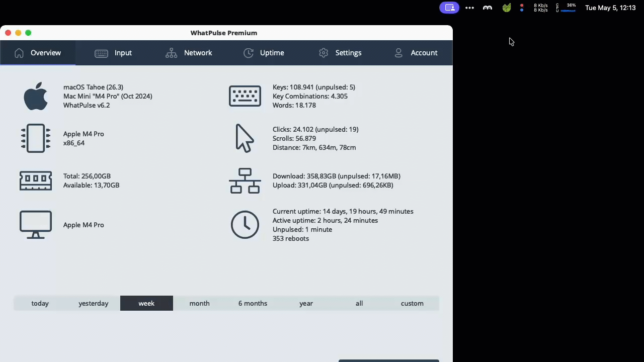
Task: Click the RAM memory module icon
Action: [x=36, y=180]
